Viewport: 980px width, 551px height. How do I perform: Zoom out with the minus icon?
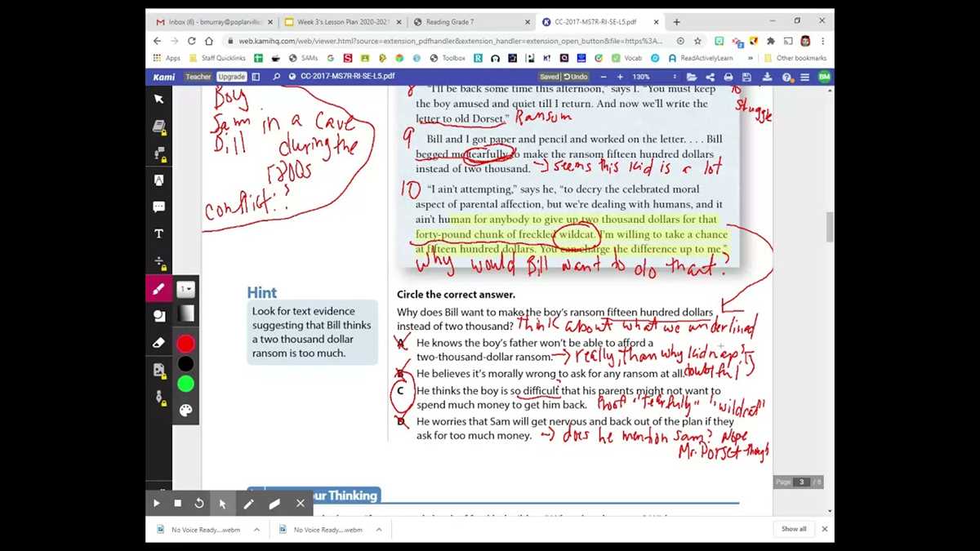click(604, 77)
